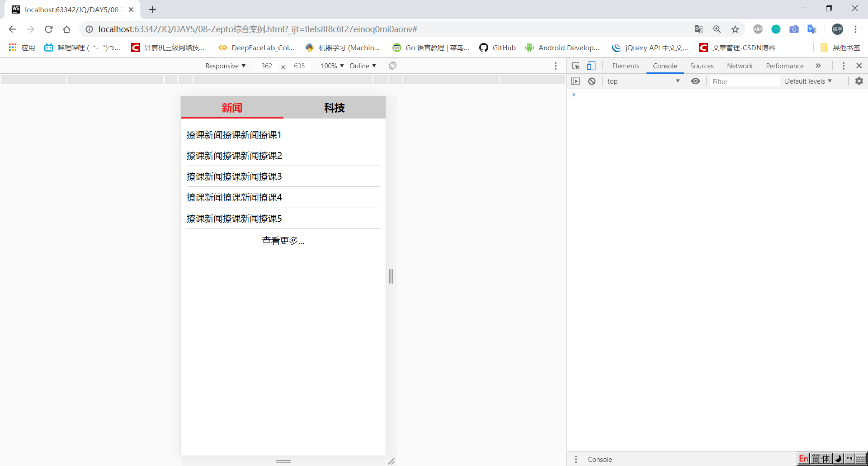Screen dimensions: 868x466
Task: Open Google Translate for this page
Action: coord(698,29)
